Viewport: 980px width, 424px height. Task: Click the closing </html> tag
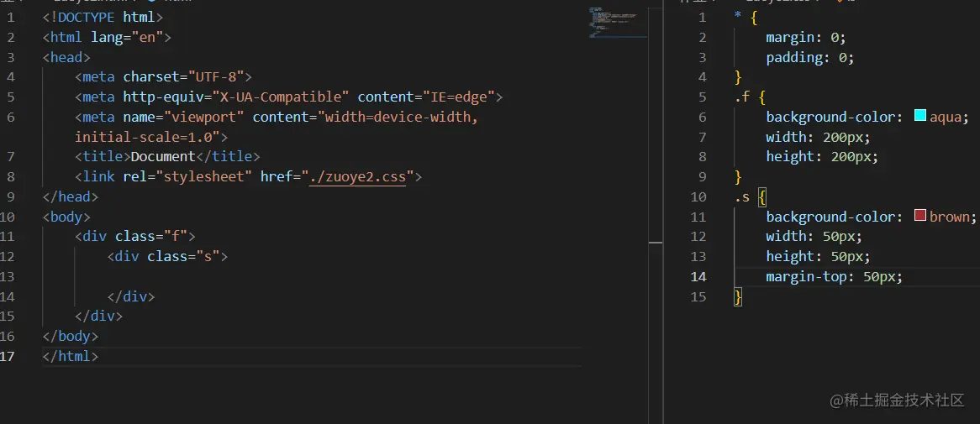71,356
